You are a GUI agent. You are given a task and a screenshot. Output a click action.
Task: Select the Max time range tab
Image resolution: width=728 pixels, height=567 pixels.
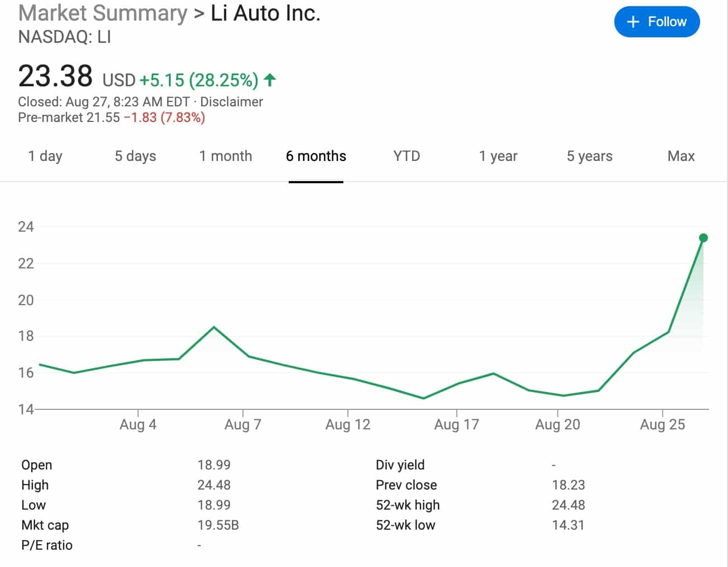(680, 157)
